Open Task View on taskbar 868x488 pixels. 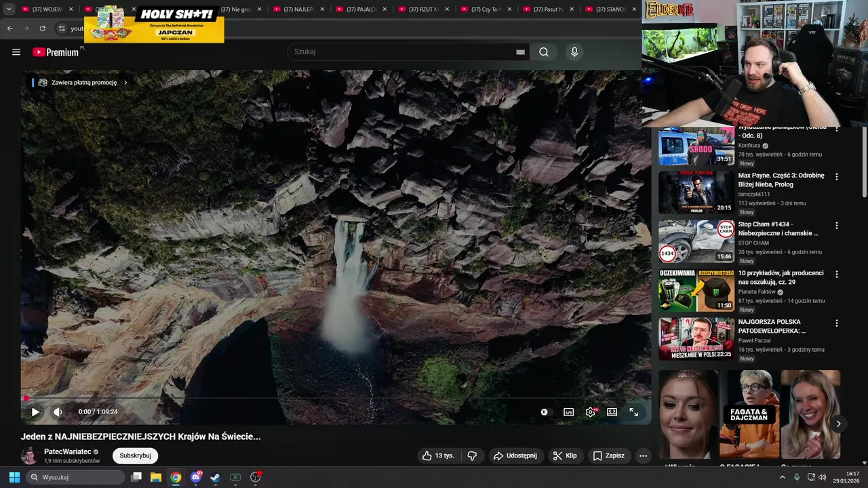point(136,477)
